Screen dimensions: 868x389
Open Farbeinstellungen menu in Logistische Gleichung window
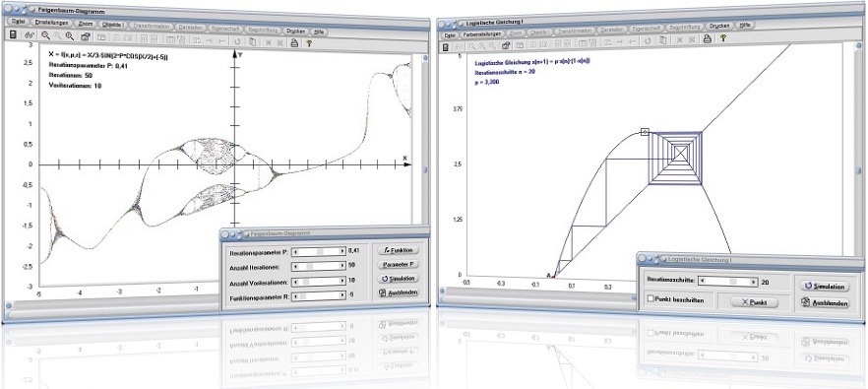(481, 33)
